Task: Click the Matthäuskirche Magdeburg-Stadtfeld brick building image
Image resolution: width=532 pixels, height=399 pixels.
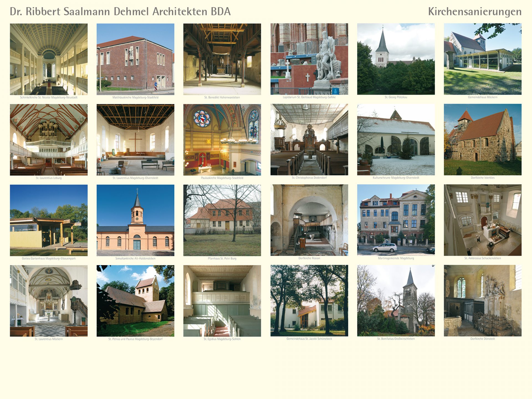Action: point(135,59)
